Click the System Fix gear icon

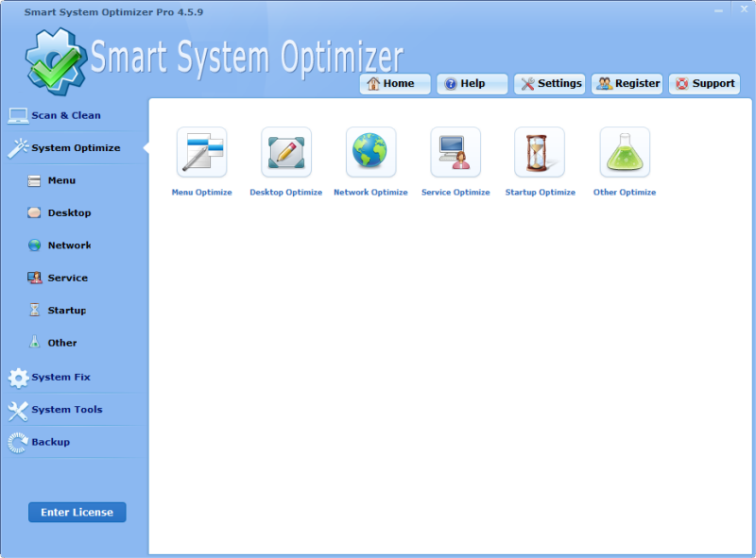click(18, 378)
